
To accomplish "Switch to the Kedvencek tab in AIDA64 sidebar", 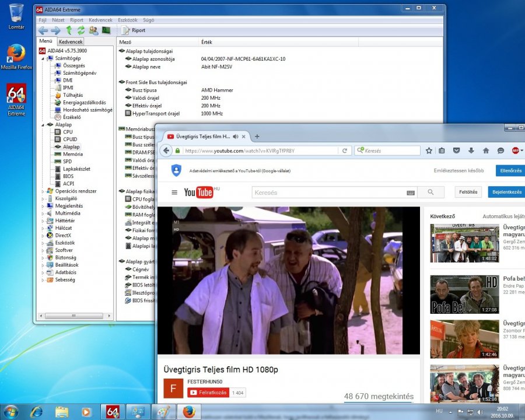I will [x=71, y=41].
